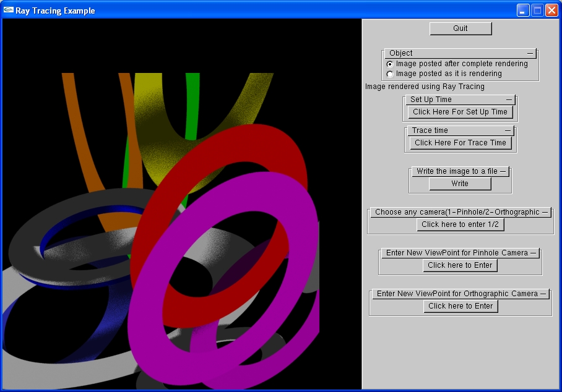Click the Write button
562x392 pixels.
tap(460, 184)
